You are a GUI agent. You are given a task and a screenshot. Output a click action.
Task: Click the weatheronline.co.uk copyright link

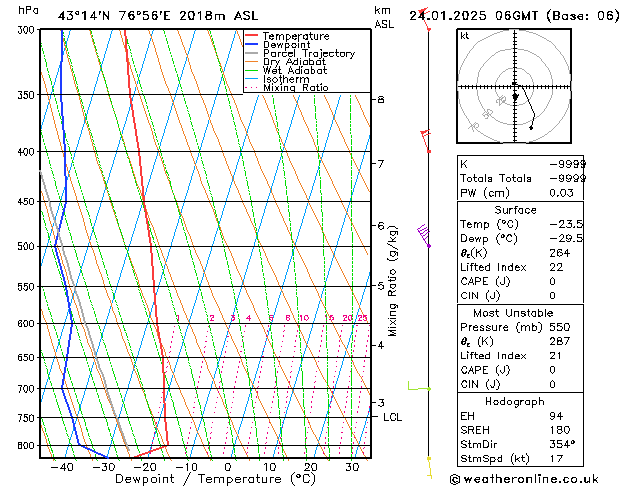point(524,479)
